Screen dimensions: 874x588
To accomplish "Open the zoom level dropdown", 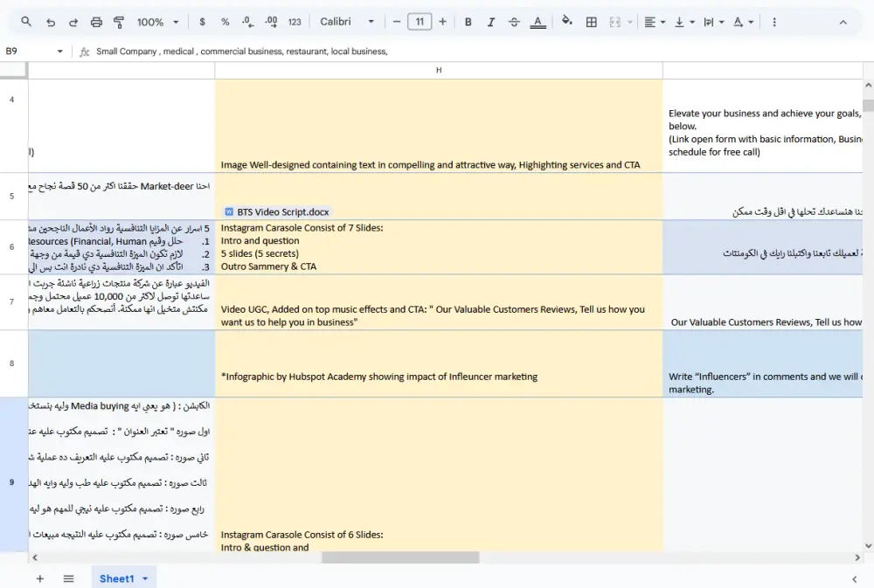I will [157, 22].
